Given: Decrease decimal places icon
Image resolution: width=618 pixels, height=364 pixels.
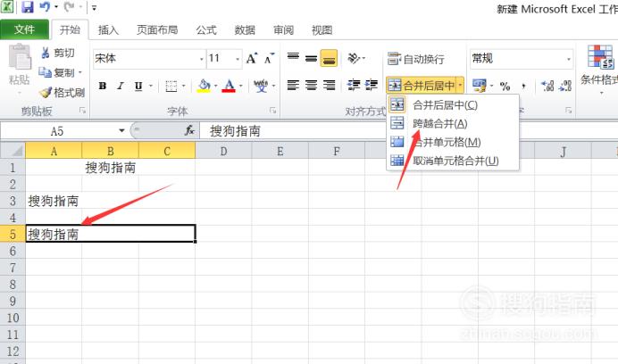Looking at the screenshot, I should [x=565, y=86].
